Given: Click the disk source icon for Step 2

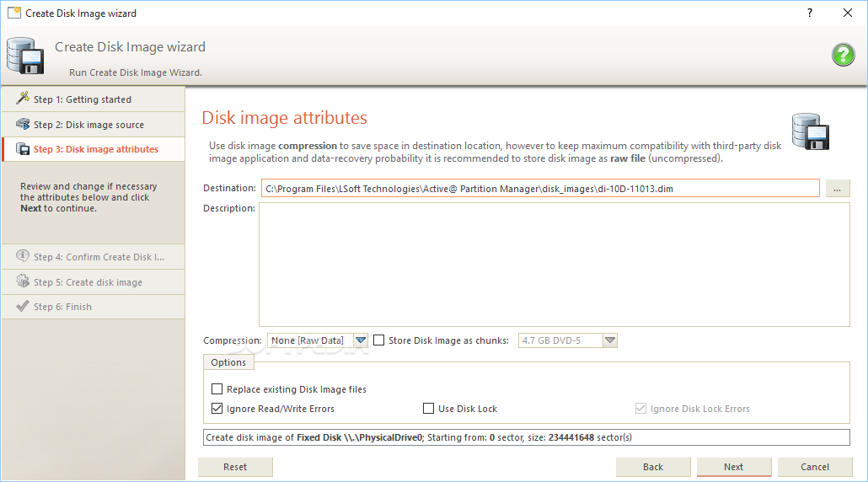Looking at the screenshot, I should pos(23,124).
